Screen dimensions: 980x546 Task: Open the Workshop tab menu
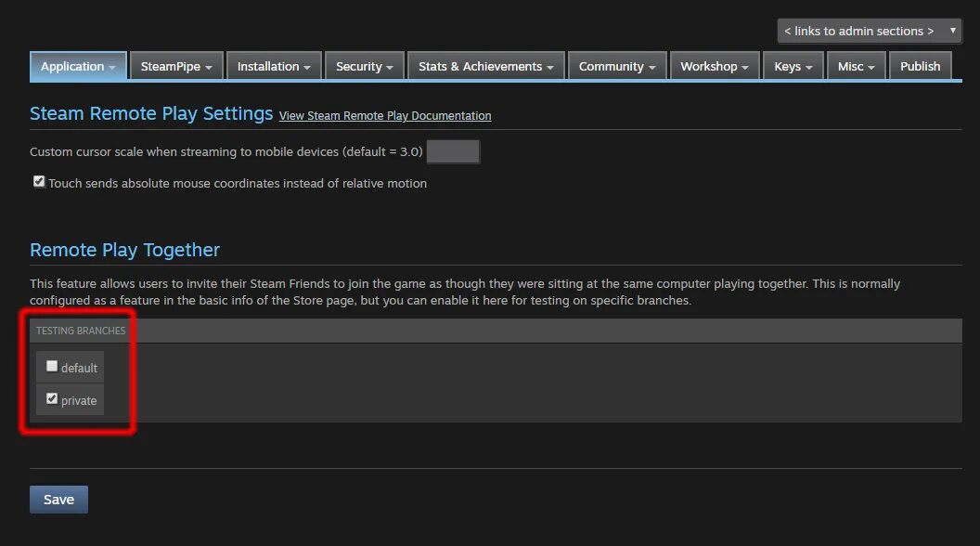[x=715, y=66]
